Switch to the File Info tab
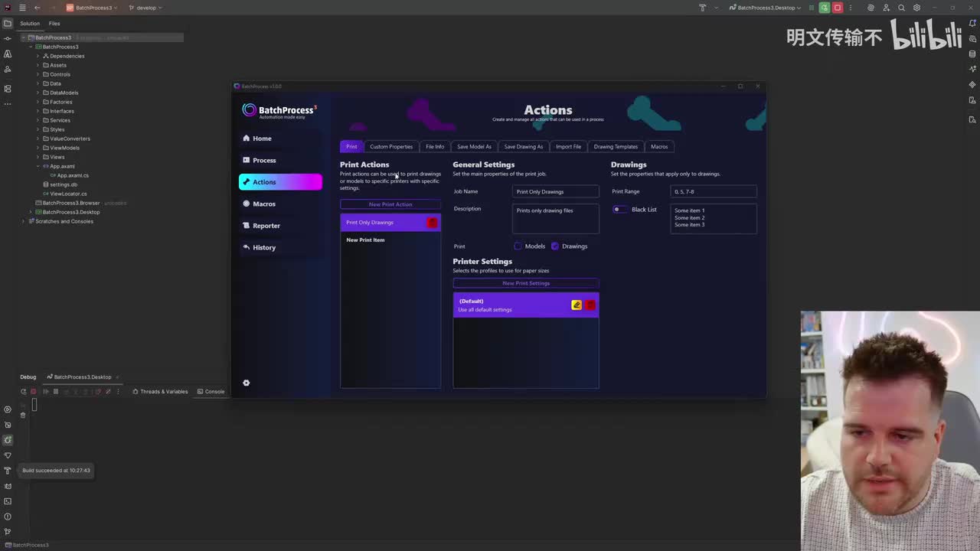This screenshot has width=980, height=551. 435,147
